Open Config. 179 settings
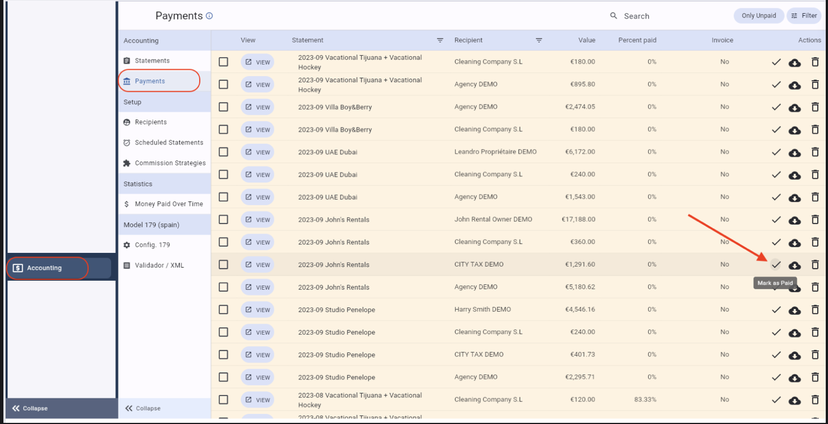The image size is (828, 424). (165, 245)
